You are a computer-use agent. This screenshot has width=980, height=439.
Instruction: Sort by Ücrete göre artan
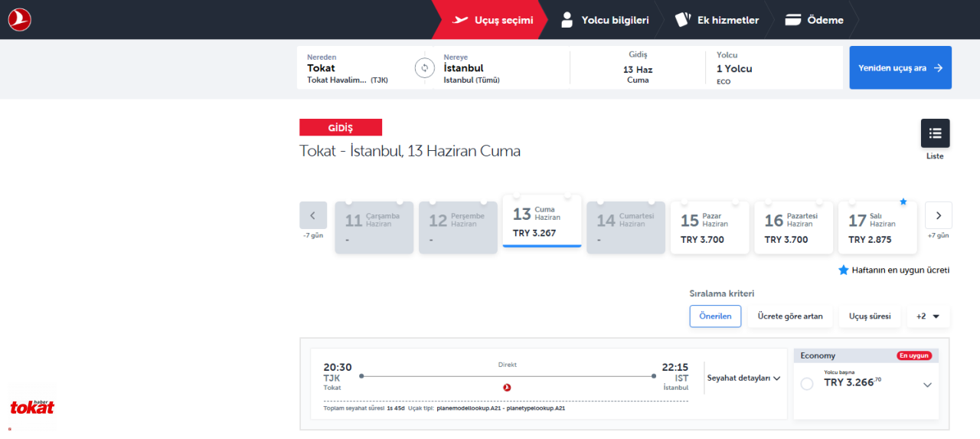[x=790, y=316]
